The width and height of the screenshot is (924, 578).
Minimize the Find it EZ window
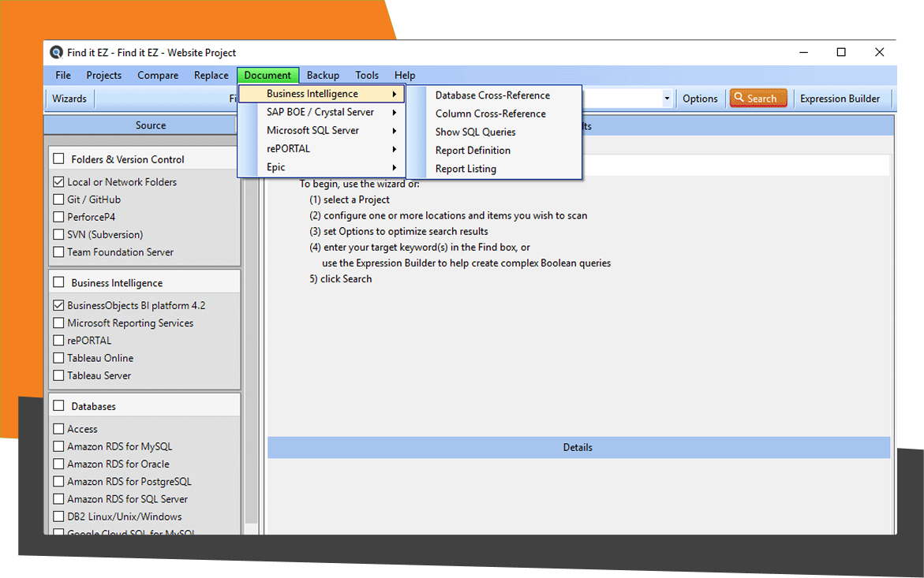coord(803,52)
